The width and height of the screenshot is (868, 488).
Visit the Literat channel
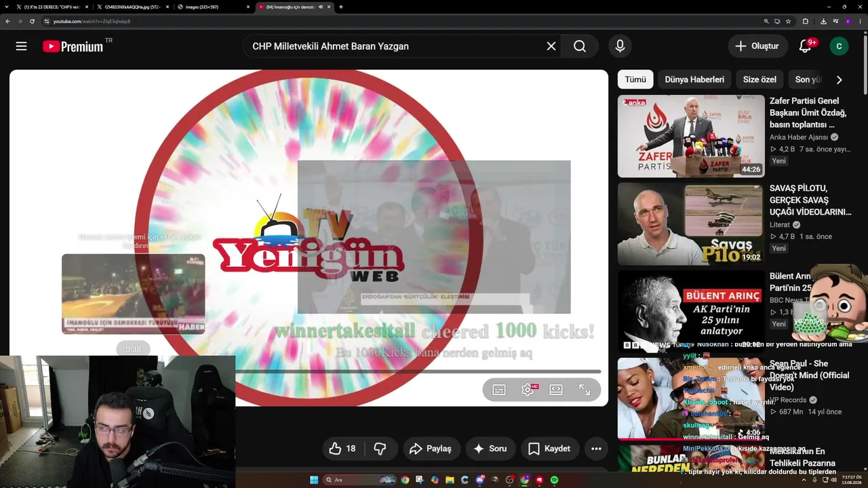tap(780, 224)
